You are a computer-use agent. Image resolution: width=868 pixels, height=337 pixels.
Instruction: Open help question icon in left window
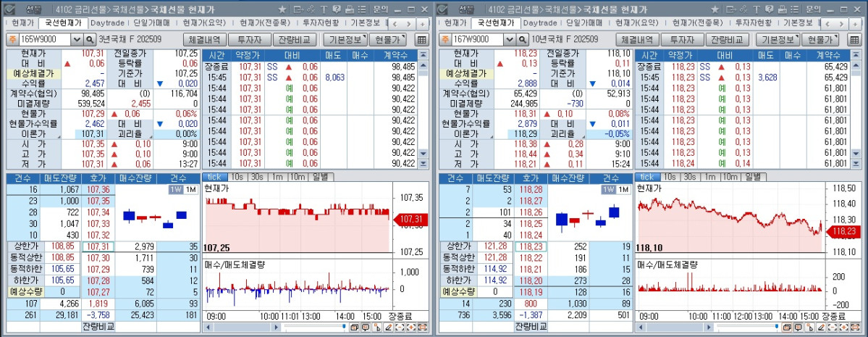pyautogui.click(x=337, y=9)
